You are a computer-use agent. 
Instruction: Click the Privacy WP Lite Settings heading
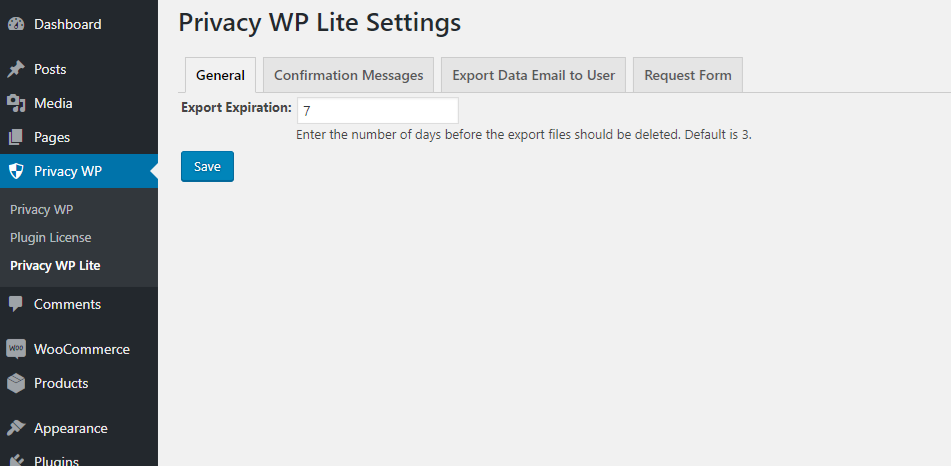coord(320,22)
